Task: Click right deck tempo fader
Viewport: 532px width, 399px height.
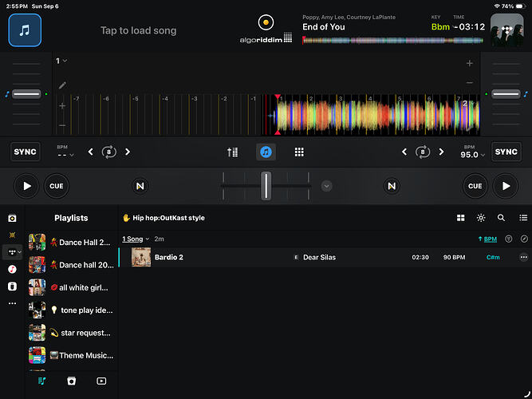Action: point(506,94)
